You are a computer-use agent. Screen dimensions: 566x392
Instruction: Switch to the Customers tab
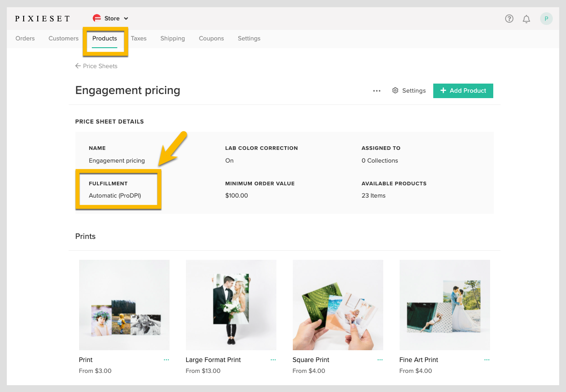pos(64,39)
